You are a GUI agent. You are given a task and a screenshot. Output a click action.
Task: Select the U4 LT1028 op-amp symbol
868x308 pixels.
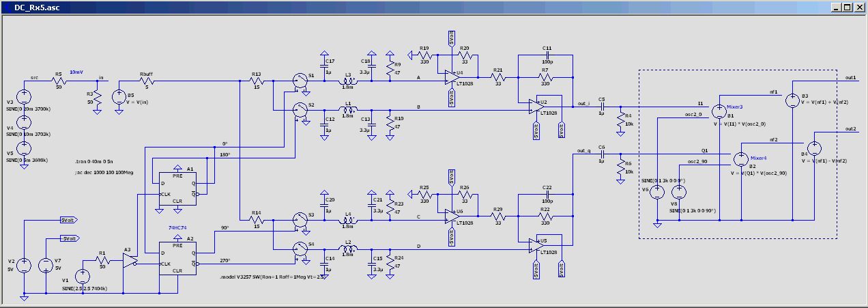[448, 76]
